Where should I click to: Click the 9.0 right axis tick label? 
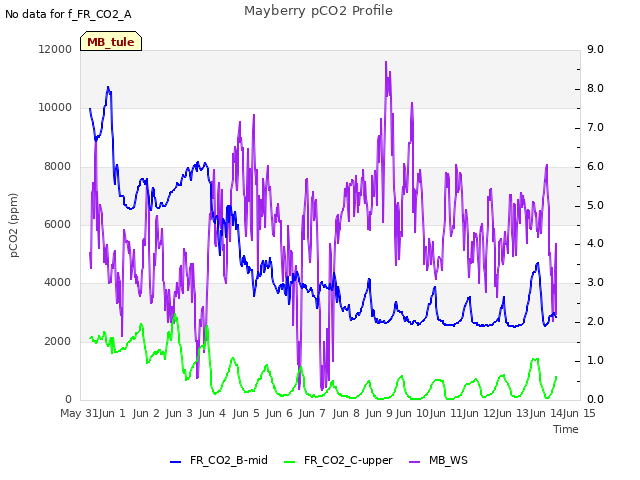click(x=595, y=49)
